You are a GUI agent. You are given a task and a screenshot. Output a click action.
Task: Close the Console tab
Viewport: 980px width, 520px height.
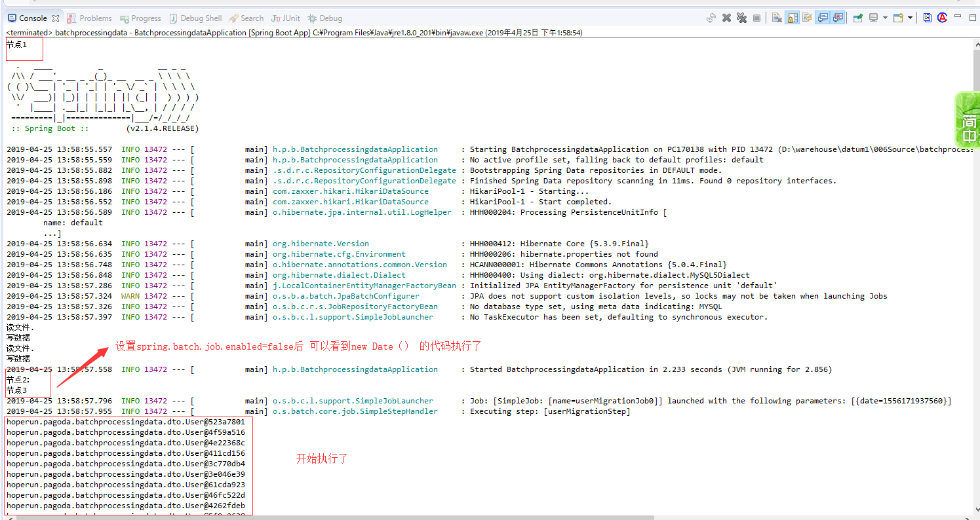click(56, 18)
